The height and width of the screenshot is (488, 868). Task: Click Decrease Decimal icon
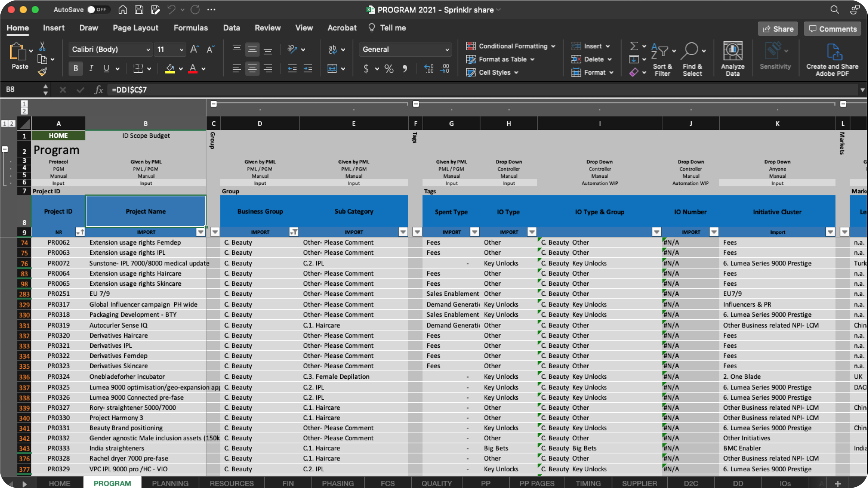tap(444, 68)
